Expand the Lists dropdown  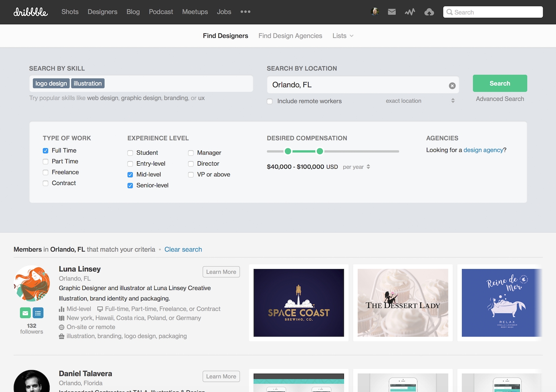(343, 36)
